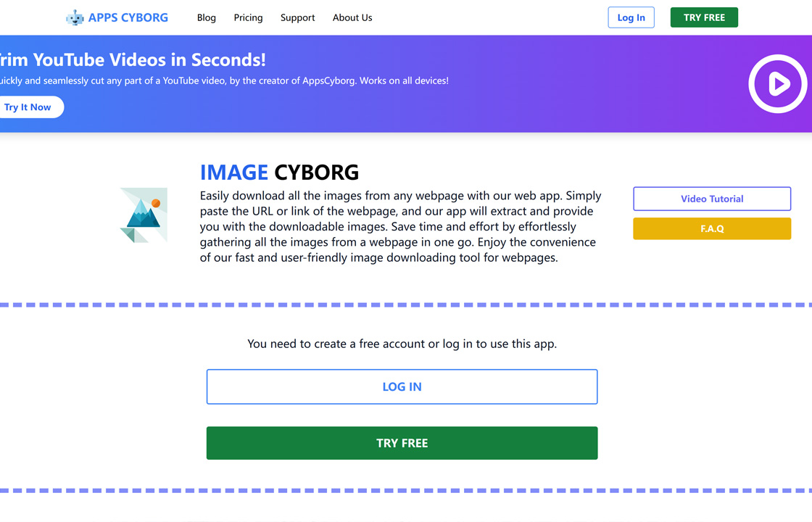Click the Log In button in header
The width and height of the screenshot is (812, 522).
click(631, 17)
